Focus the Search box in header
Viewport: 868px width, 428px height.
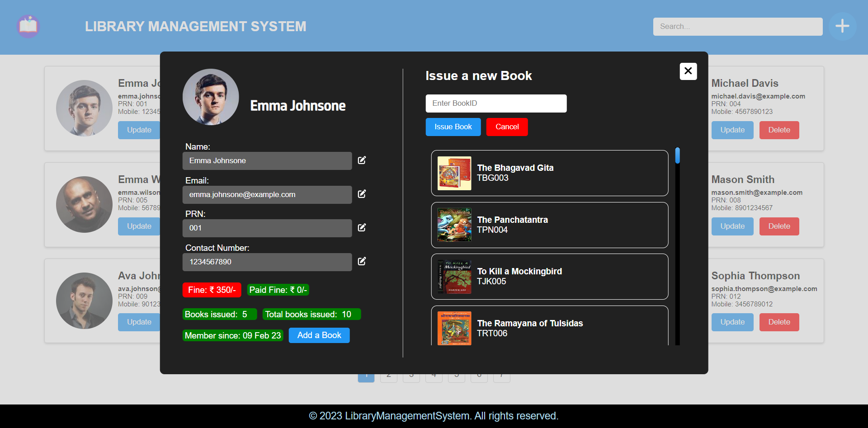[737, 27]
